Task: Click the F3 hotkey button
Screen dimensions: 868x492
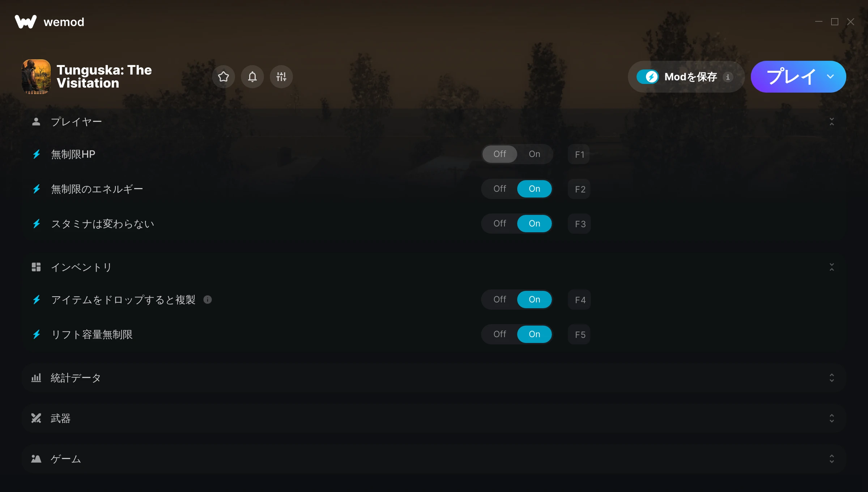Action: point(580,224)
